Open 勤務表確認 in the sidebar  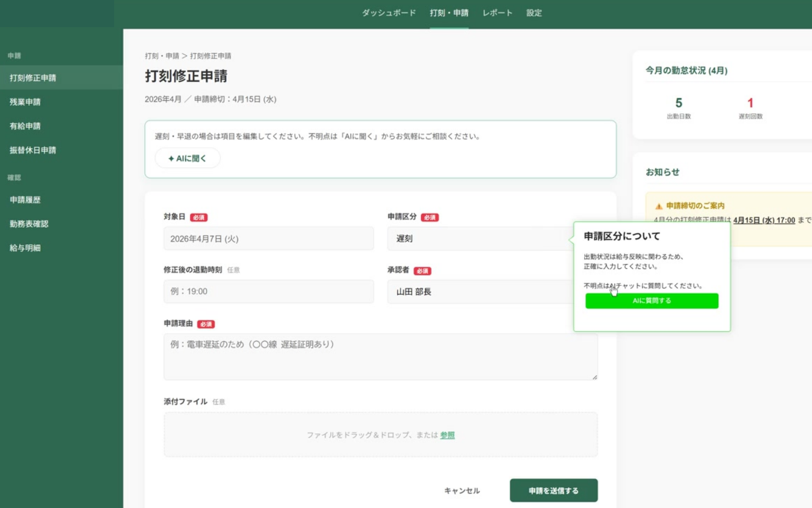click(x=29, y=224)
